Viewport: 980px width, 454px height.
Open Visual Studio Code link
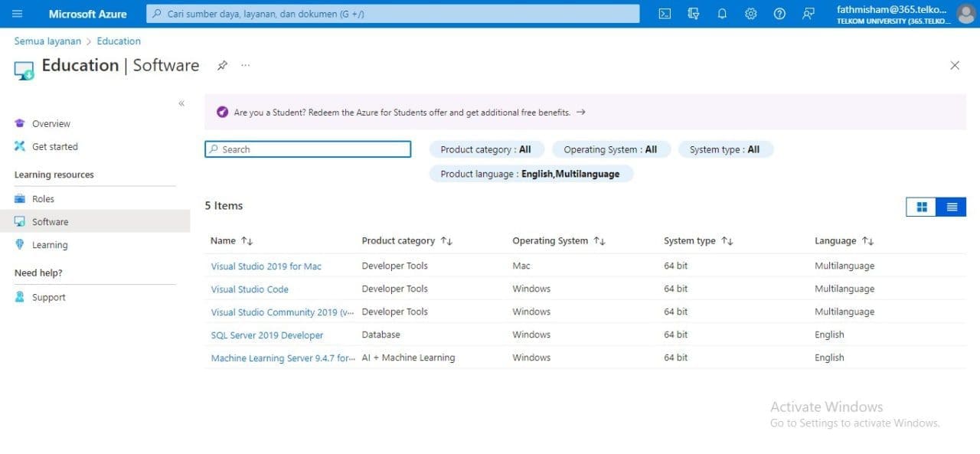tap(250, 289)
